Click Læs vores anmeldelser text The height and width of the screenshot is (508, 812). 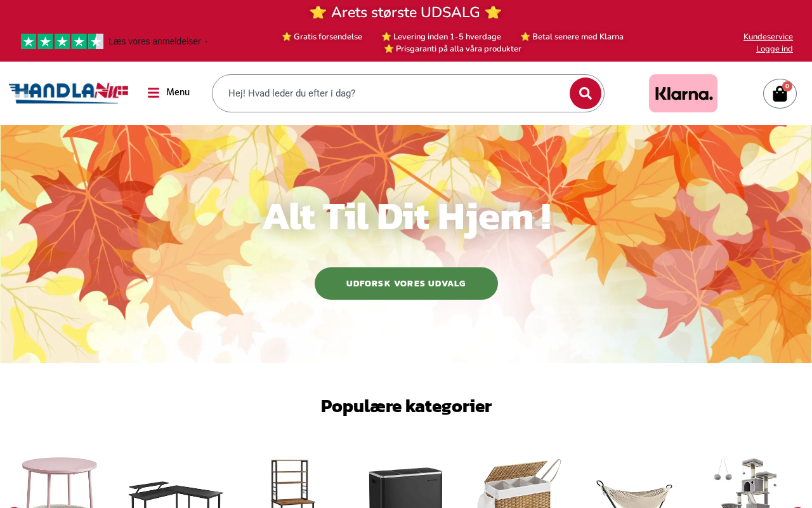(x=155, y=41)
